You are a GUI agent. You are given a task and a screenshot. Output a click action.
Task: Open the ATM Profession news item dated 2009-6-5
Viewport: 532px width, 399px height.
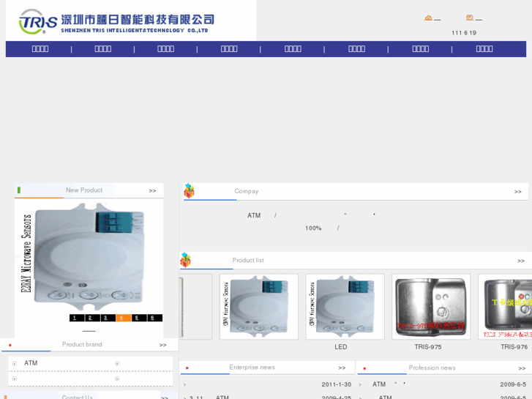click(379, 384)
